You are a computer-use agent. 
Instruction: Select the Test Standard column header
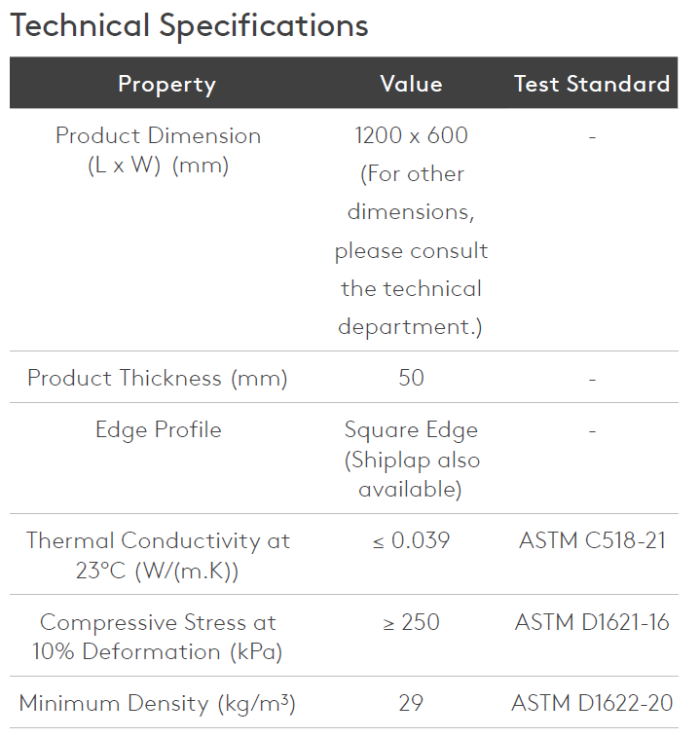click(592, 84)
